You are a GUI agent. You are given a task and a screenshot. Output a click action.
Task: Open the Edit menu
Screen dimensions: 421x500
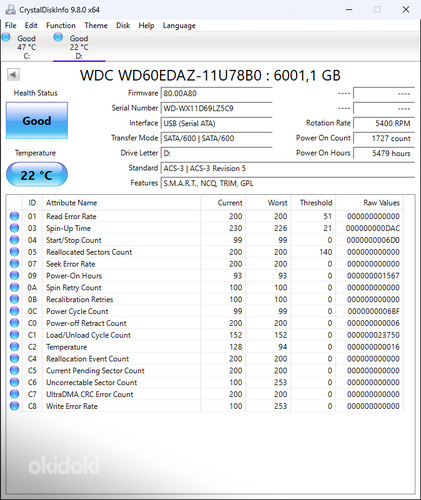tap(31, 26)
